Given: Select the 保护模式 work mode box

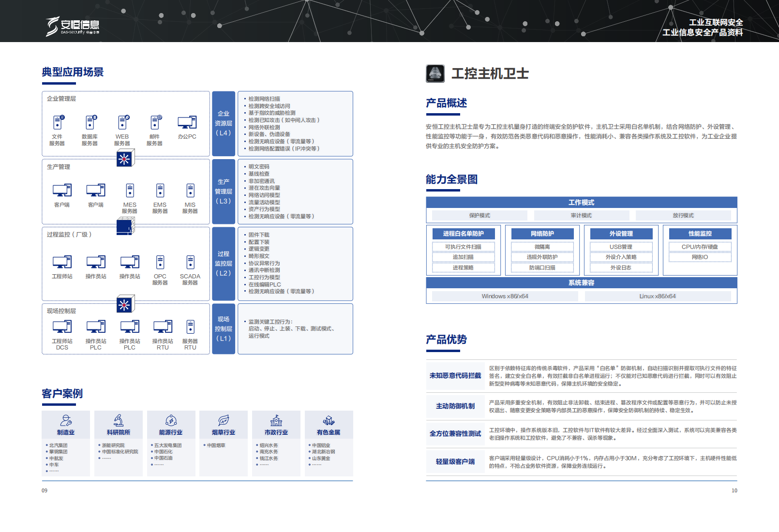Looking at the screenshot, I should tap(479, 215).
